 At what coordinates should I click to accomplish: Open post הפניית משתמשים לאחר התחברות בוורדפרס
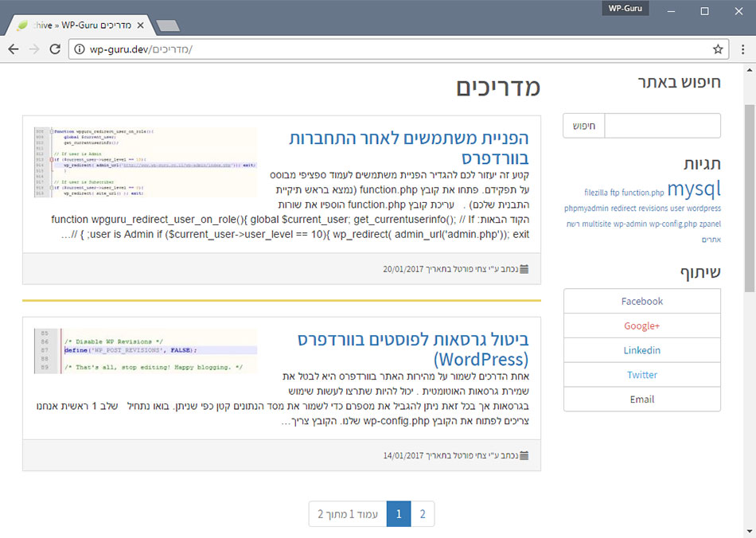409,147
